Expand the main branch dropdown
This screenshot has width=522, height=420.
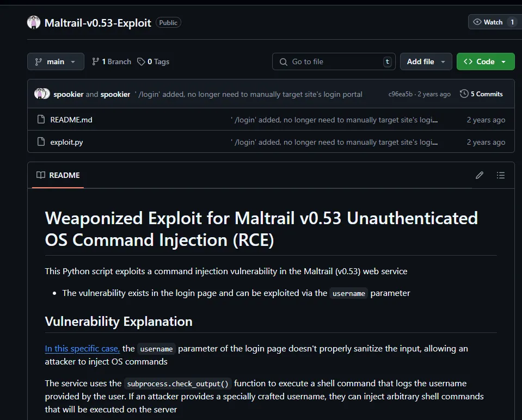coord(56,61)
